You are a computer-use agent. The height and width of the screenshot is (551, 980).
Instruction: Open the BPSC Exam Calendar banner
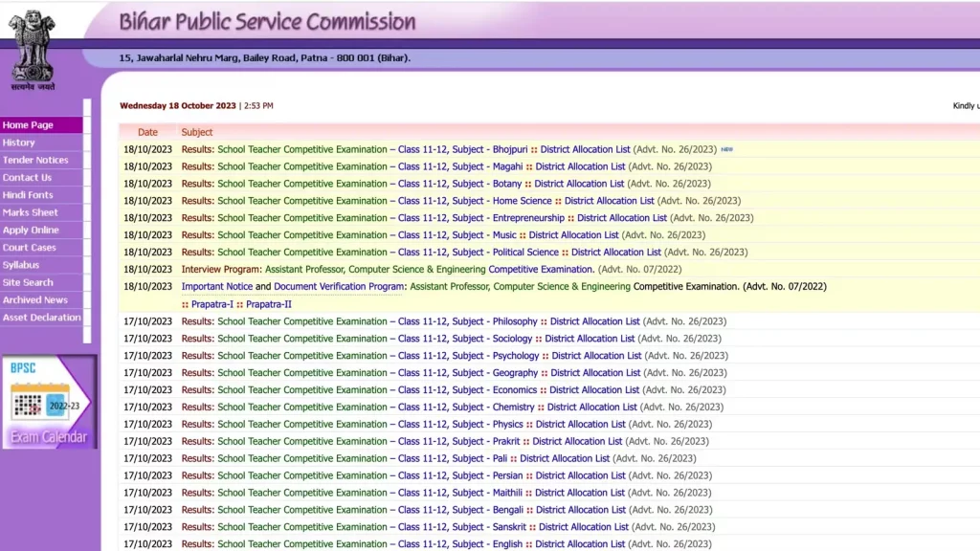(x=50, y=402)
